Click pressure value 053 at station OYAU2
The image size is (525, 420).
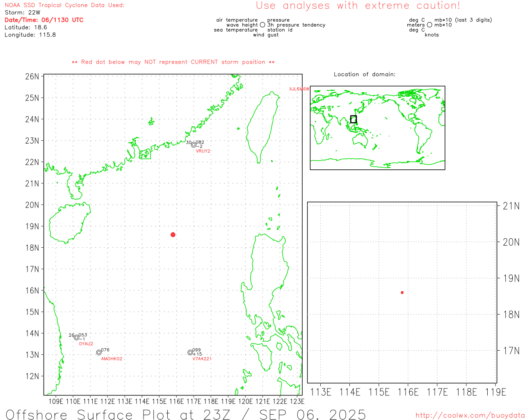click(83, 335)
